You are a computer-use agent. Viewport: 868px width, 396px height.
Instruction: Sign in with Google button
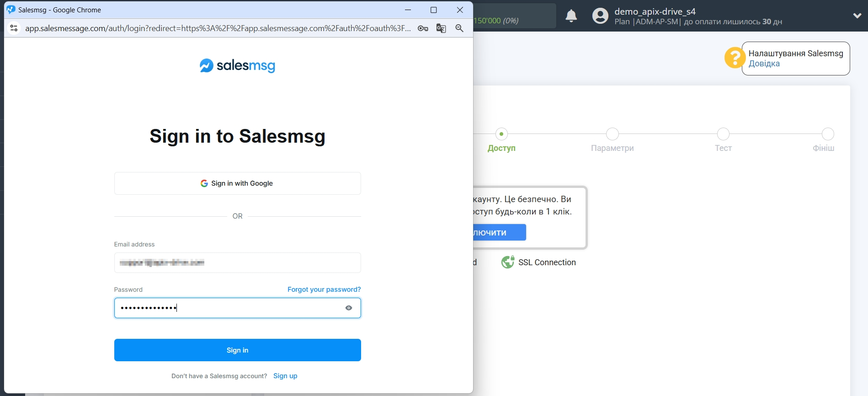238,183
